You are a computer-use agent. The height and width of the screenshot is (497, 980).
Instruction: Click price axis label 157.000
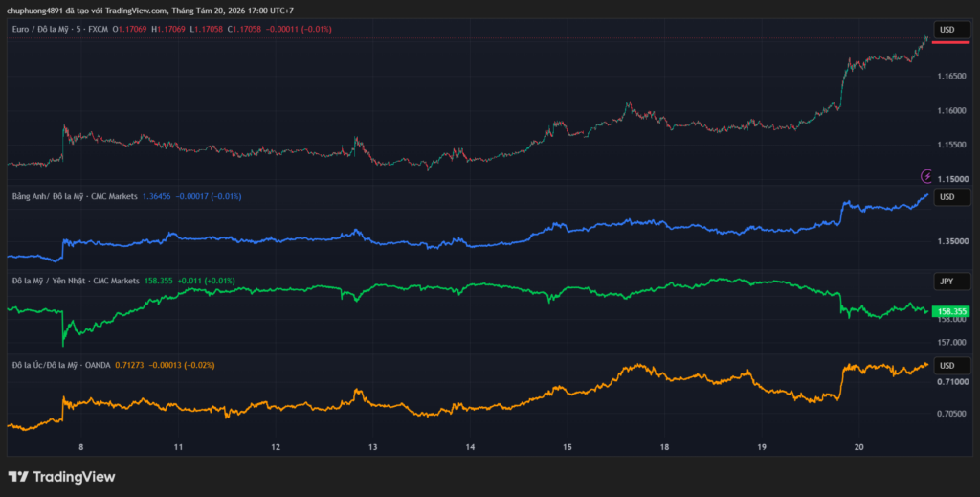click(951, 342)
